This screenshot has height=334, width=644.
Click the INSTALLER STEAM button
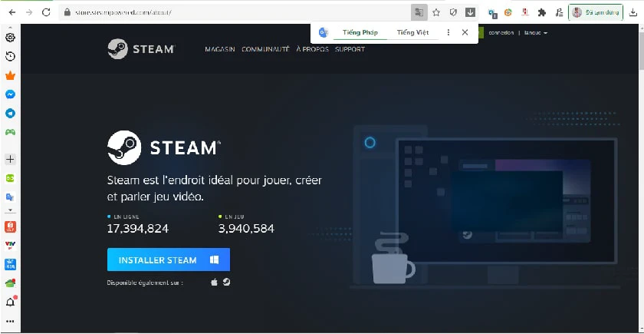click(169, 260)
